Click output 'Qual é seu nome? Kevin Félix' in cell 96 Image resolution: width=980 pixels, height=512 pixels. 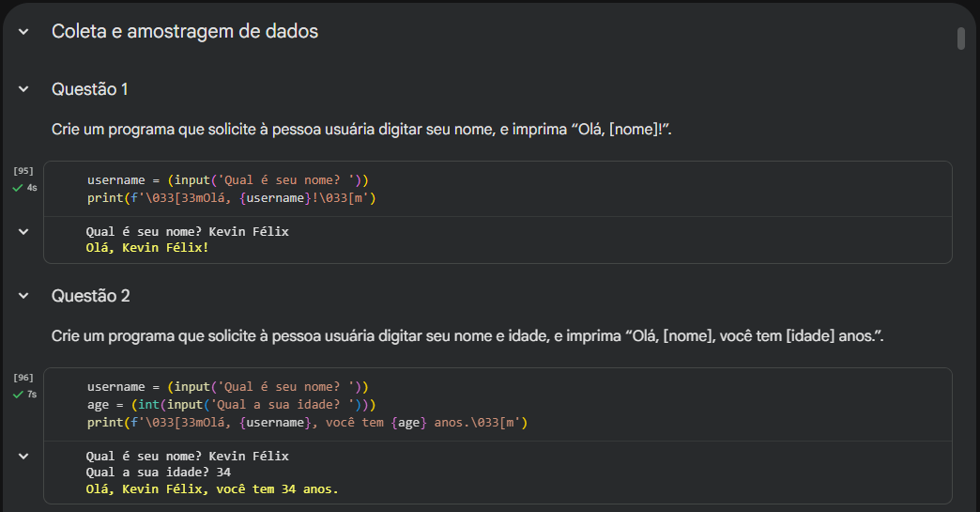pos(188,456)
